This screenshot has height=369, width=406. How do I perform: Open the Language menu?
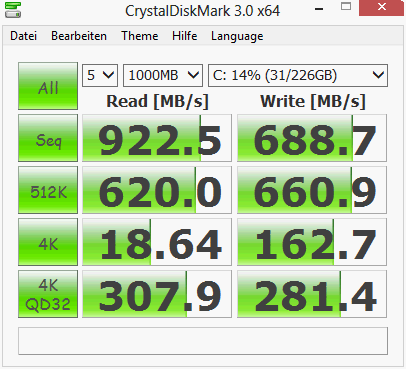[237, 36]
